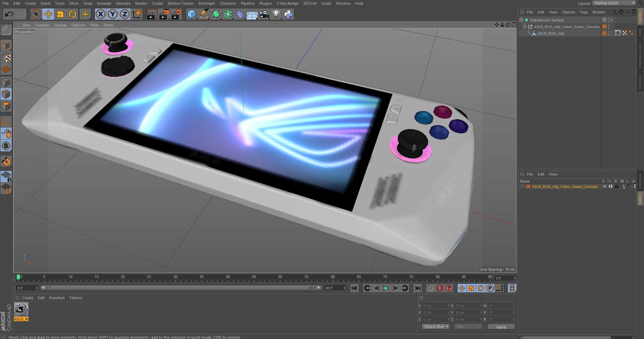644x339 pixels.
Task: Click the Undo arrow icon
Action: coord(9,14)
